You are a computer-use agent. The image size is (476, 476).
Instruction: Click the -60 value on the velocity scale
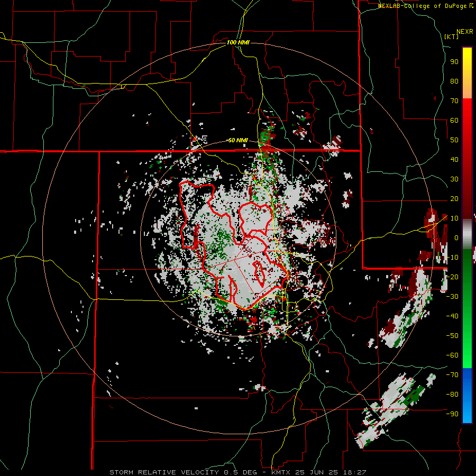pyautogui.click(x=452, y=355)
